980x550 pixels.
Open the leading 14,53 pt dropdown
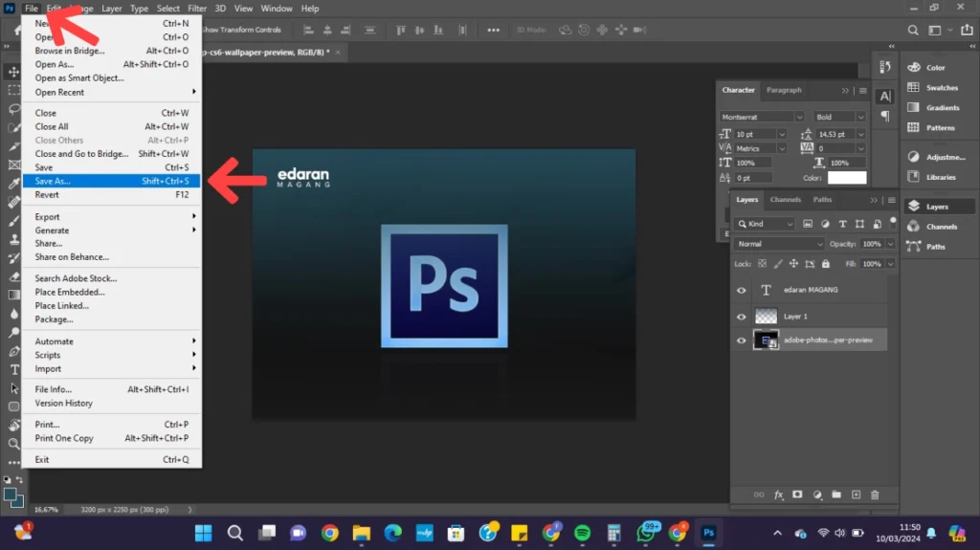[860, 134]
